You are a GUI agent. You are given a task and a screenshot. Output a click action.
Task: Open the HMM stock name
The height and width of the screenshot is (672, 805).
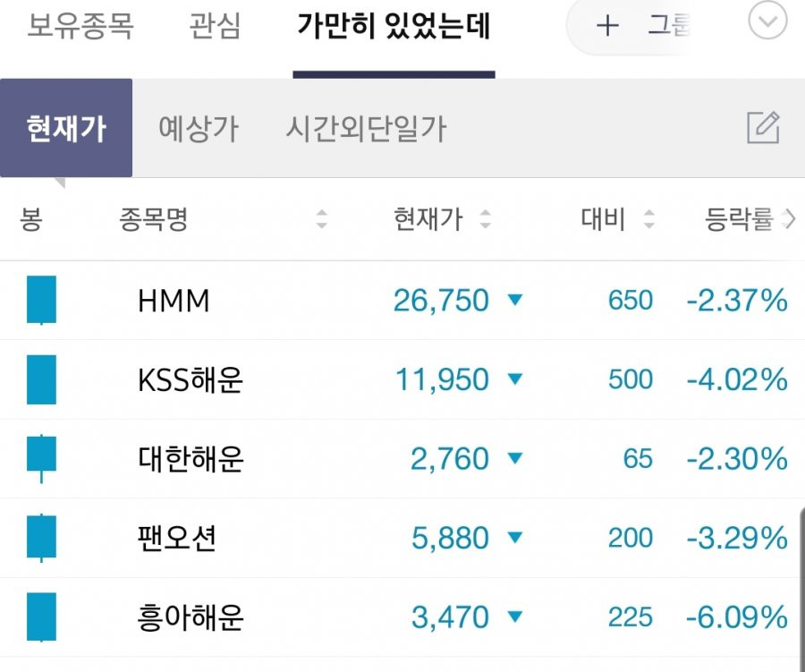pos(174,301)
